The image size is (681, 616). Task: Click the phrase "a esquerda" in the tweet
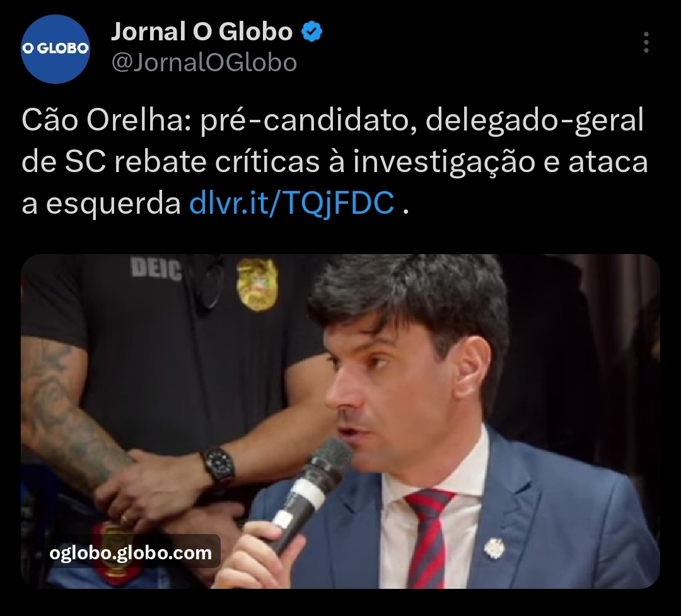point(101,203)
